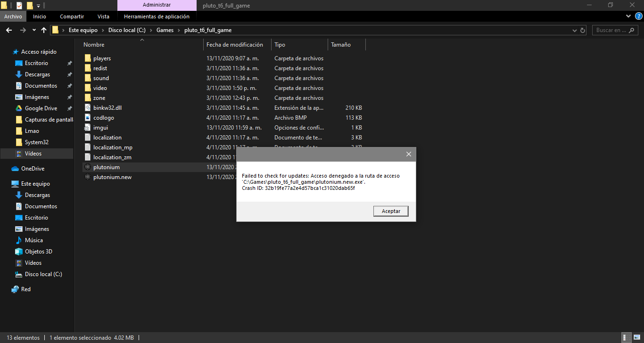Expand the address bar history dropdown

point(574,30)
